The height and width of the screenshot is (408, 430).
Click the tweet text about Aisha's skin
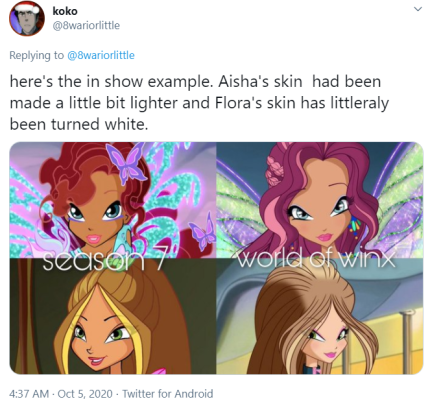[x=199, y=103]
